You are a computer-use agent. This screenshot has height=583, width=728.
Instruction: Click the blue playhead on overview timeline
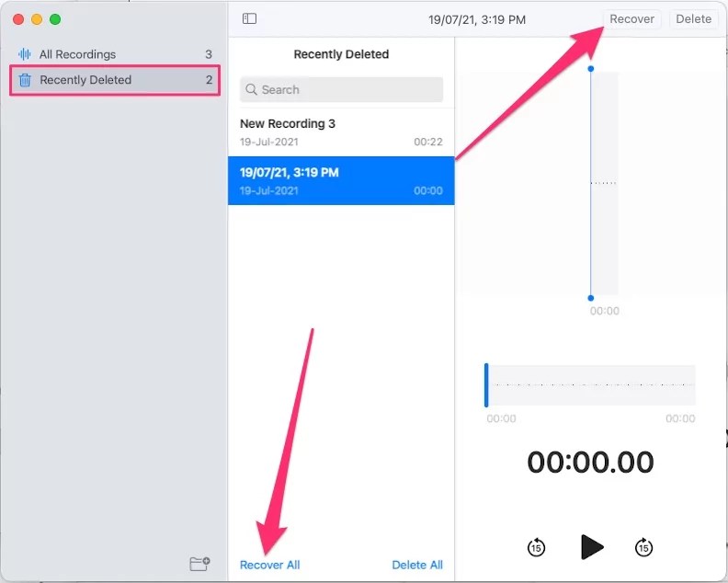(x=486, y=385)
